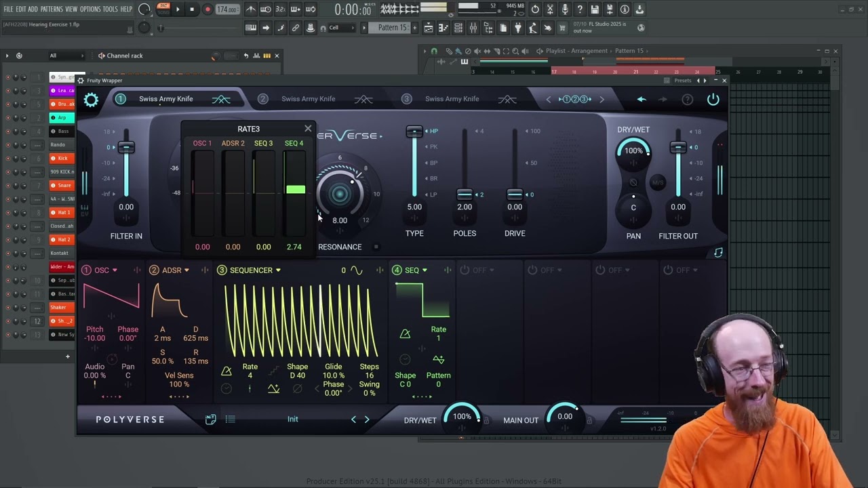Click the stop button in transport
Screen dimensions: 868x488
point(192,9)
